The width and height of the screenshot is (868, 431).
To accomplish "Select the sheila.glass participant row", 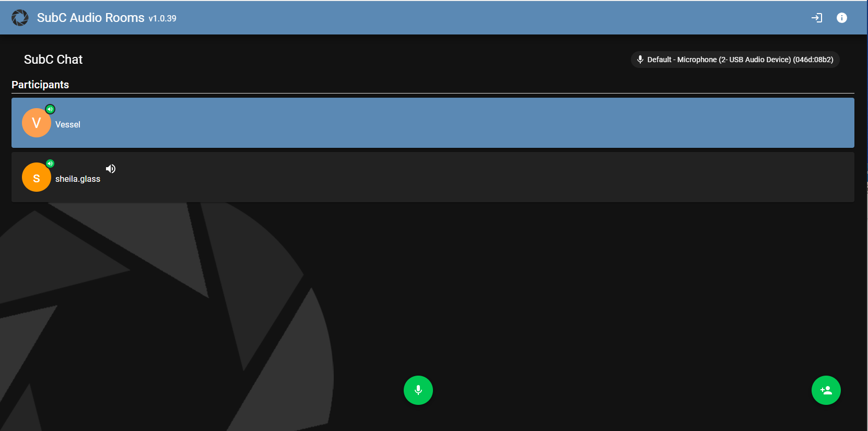I will click(433, 177).
